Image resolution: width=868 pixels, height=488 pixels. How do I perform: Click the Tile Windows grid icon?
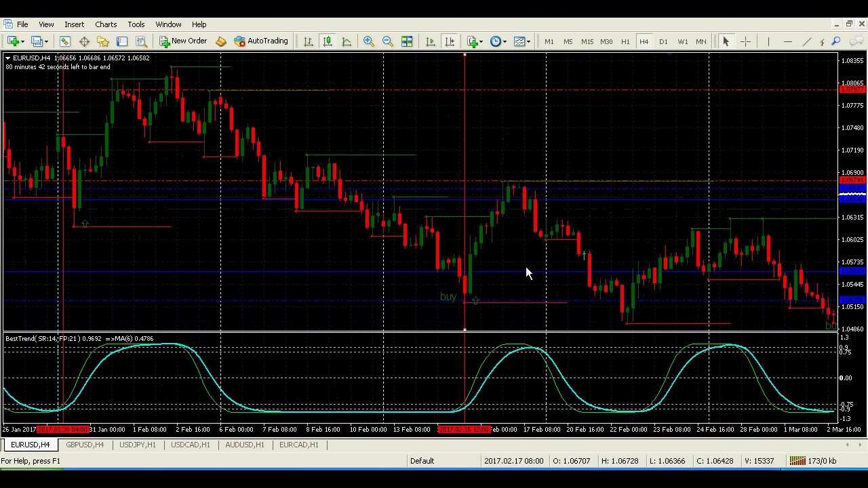click(407, 41)
